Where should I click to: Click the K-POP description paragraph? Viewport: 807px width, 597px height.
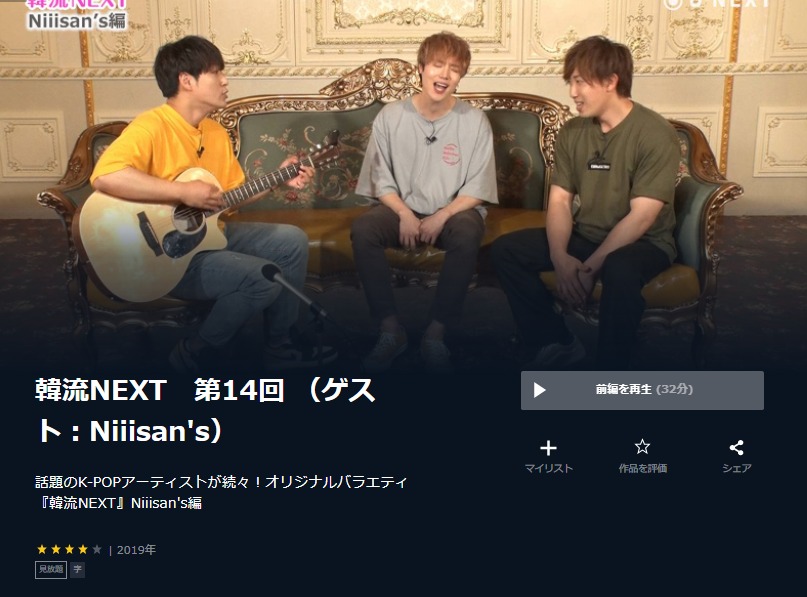click(x=221, y=493)
